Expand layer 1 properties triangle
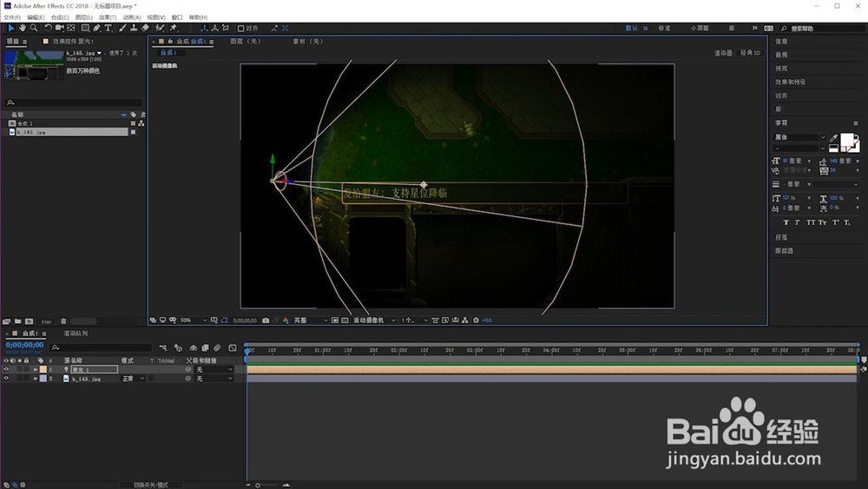The image size is (868, 489). pyautogui.click(x=36, y=369)
